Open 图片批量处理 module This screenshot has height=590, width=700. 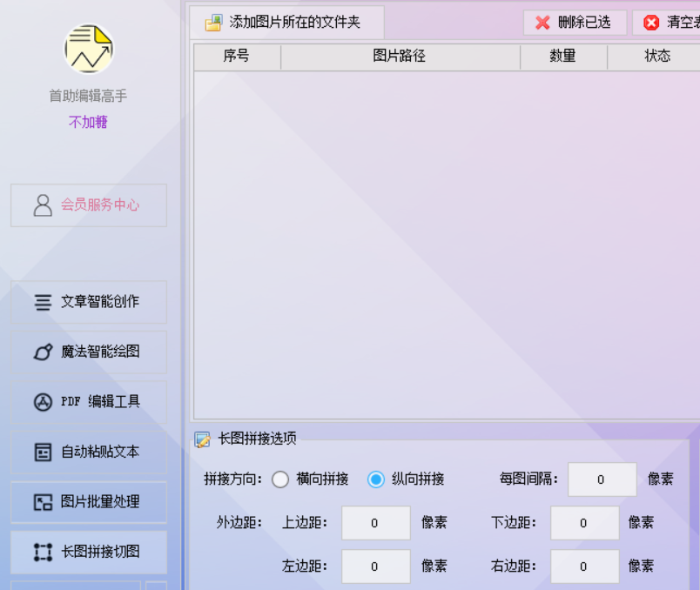(x=89, y=502)
